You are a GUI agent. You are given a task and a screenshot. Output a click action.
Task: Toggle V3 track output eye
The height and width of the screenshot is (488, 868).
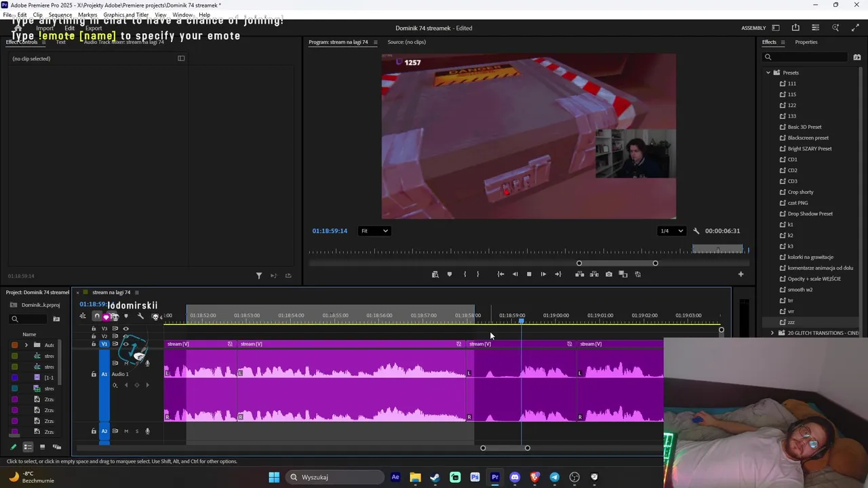(x=125, y=329)
